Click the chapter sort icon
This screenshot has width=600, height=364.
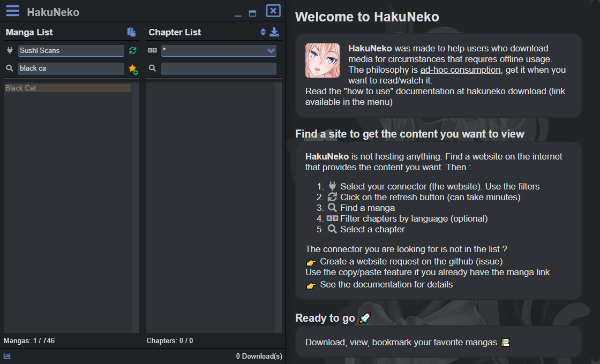click(x=262, y=32)
